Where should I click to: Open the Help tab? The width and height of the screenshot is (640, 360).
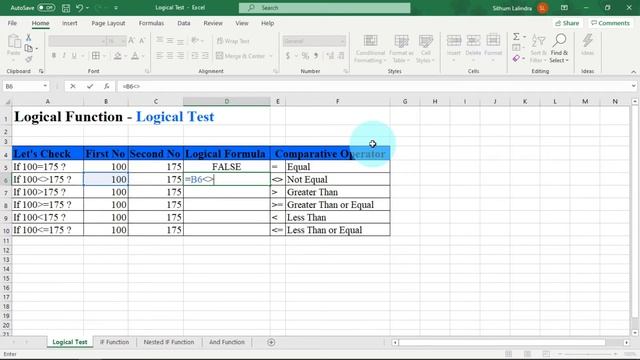coord(267,23)
